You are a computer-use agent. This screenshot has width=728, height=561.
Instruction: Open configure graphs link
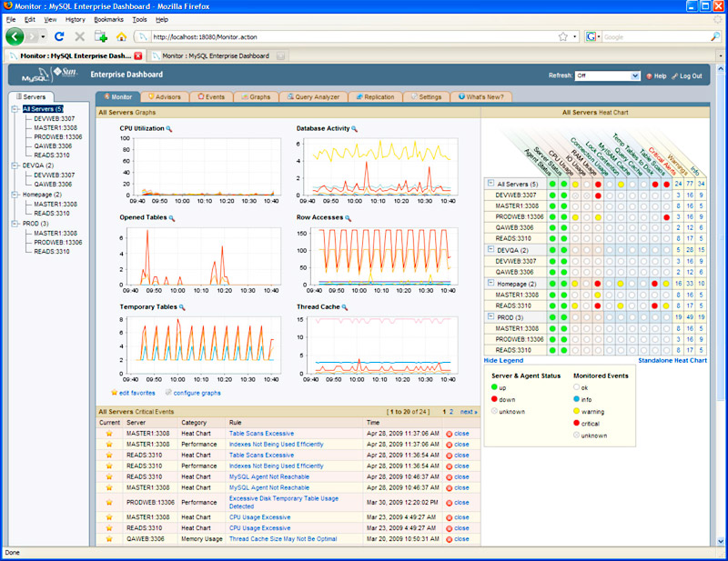193,393
